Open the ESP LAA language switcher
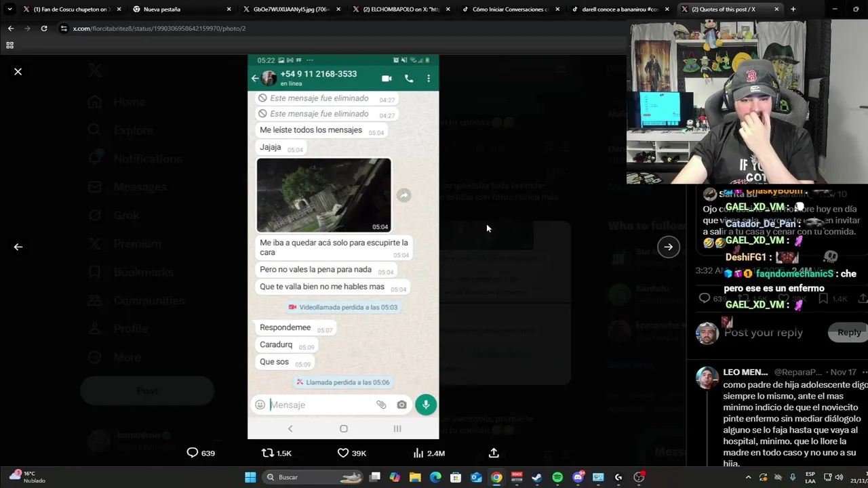The width and height of the screenshot is (868, 488). click(810, 477)
